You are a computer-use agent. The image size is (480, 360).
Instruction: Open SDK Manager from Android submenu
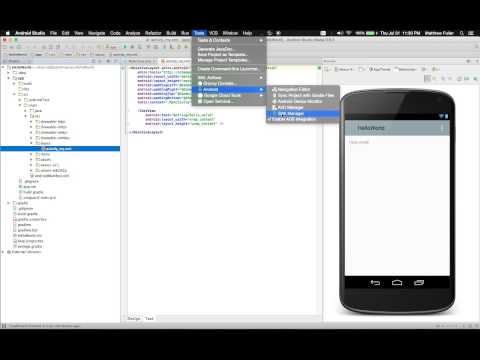[303, 114]
